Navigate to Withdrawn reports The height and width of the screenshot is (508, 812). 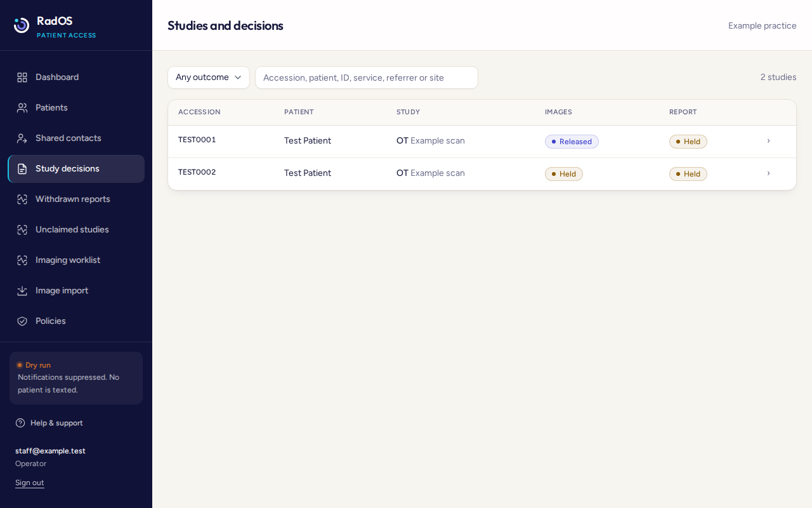(x=76, y=199)
